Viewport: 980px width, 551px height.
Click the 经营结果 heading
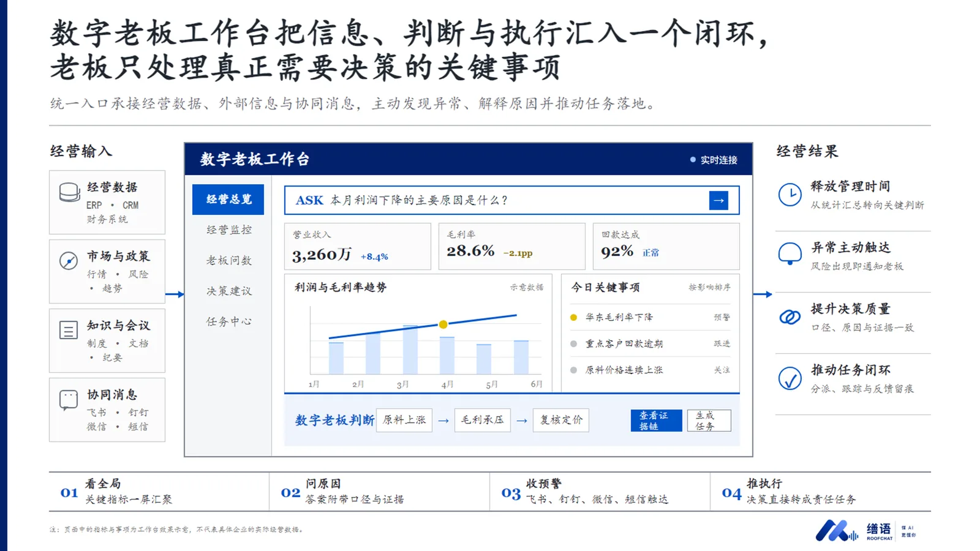pyautogui.click(x=807, y=151)
